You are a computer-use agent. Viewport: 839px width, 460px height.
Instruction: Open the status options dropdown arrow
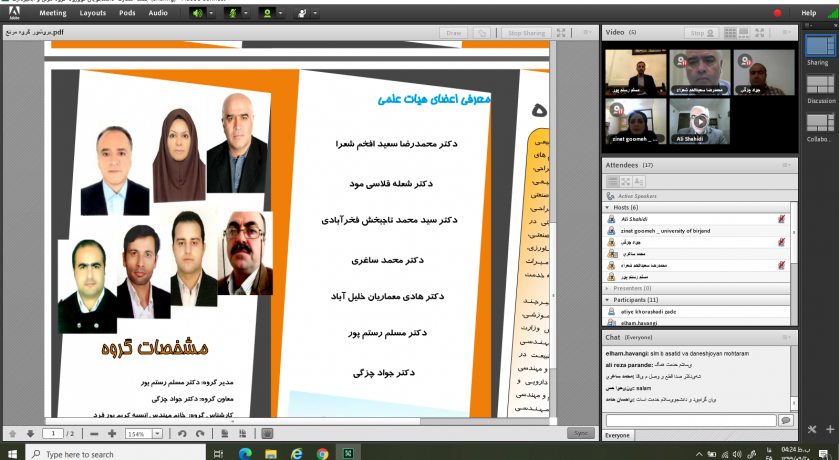(x=315, y=13)
